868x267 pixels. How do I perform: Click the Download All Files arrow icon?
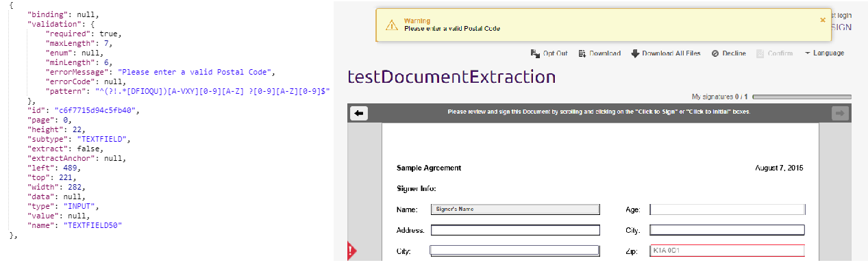point(635,53)
